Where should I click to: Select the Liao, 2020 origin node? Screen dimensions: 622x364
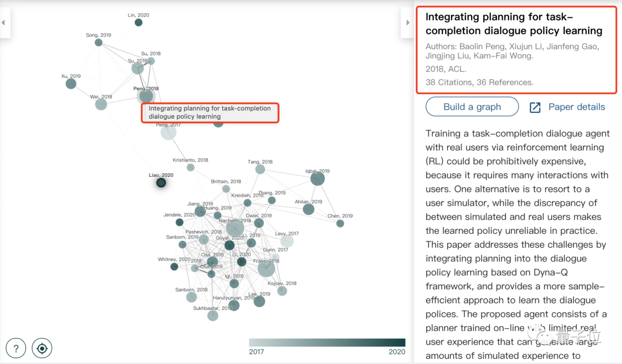(x=161, y=183)
